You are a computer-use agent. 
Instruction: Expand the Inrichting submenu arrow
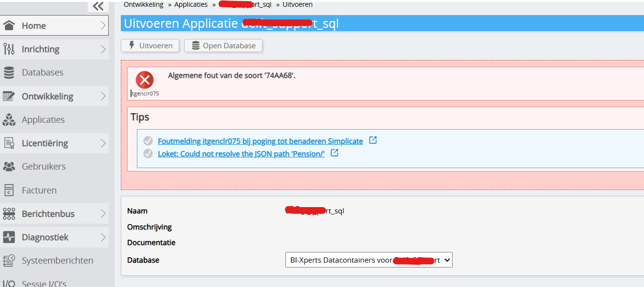click(103, 49)
